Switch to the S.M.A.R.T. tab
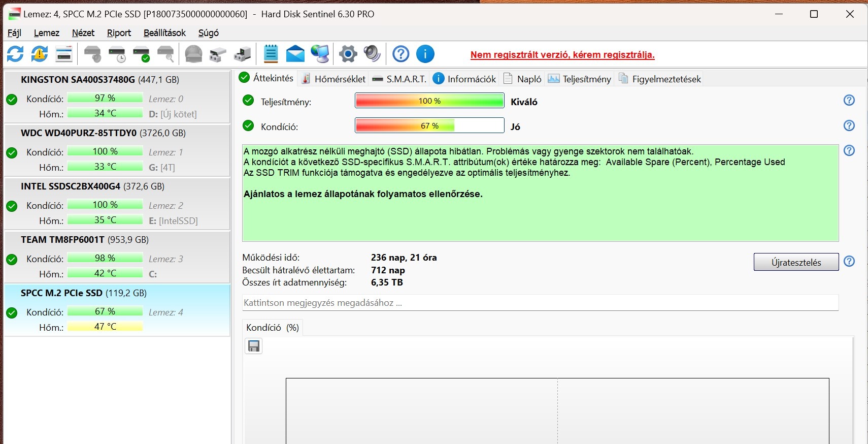This screenshot has width=868, height=444. click(x=399, y=79)
